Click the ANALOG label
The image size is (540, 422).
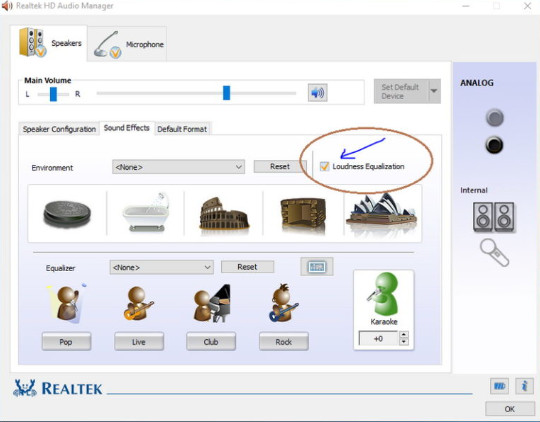pyautogui.click(x=477, y=83)
